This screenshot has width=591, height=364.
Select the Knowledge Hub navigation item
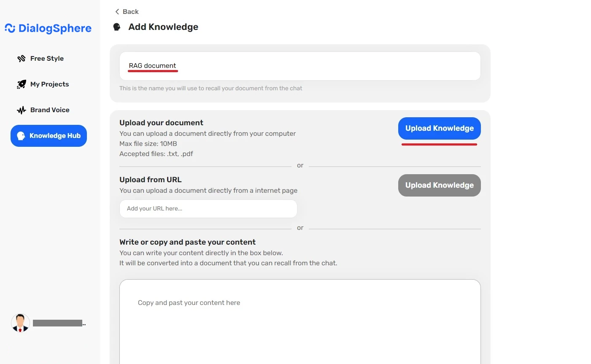(49, 135)
